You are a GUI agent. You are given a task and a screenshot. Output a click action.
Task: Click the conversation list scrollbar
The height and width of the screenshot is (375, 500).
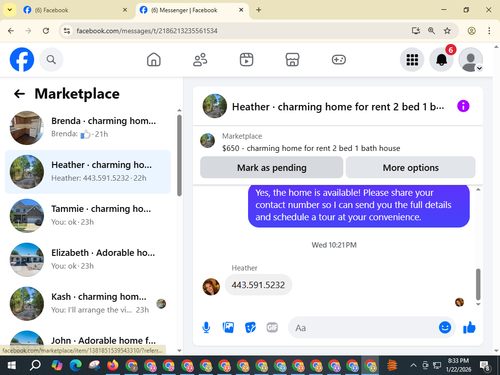[x=179, y=155]
